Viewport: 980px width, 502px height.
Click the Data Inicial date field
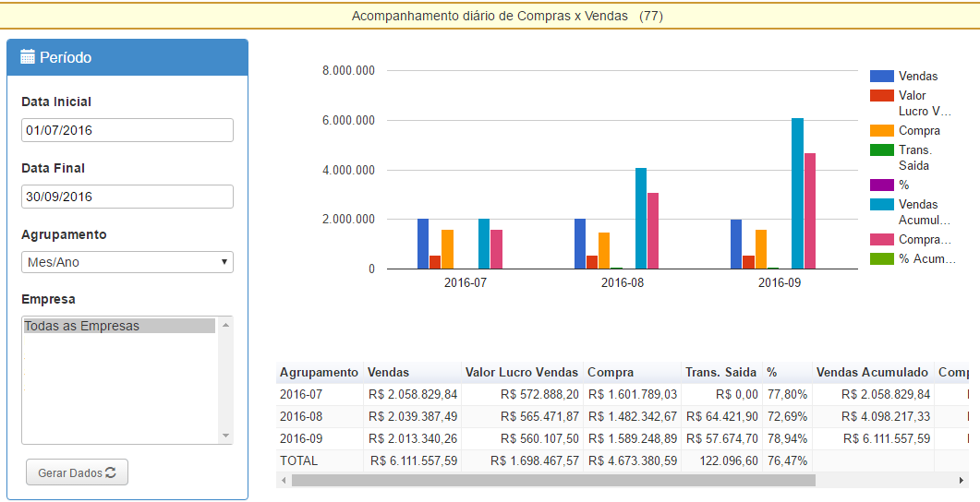[x=127, y=130]
